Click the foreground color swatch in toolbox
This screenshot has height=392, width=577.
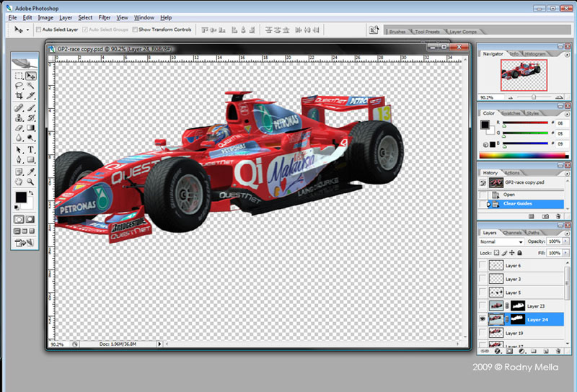pos(20,197)
